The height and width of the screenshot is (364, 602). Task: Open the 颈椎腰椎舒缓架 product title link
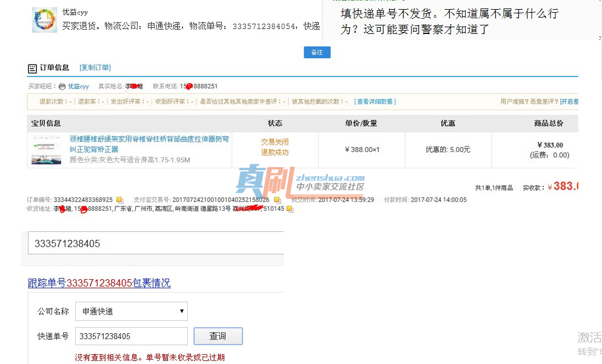coord(149,144)
